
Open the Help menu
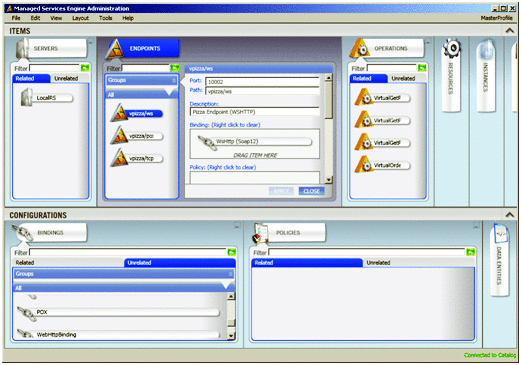128,18
